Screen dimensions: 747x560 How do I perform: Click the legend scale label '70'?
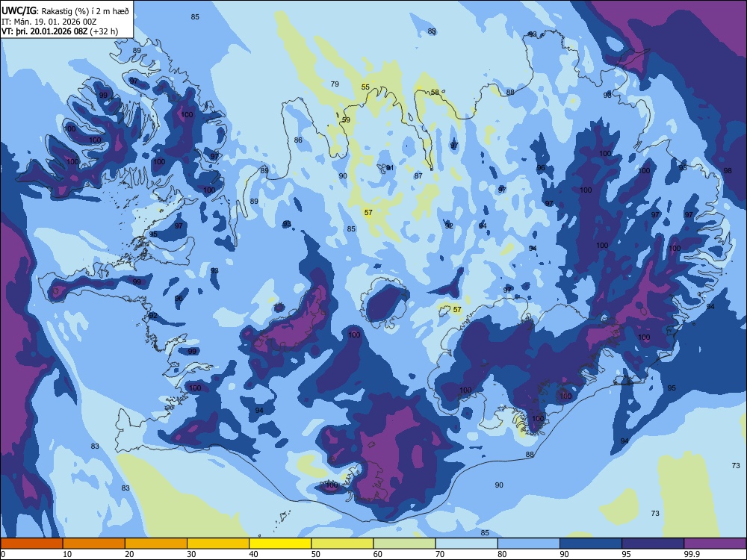point(440,554)
